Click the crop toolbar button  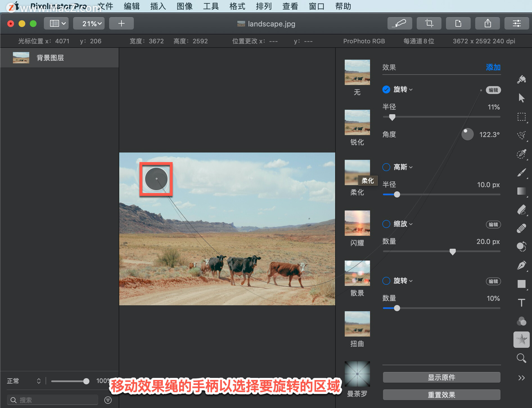coord(429,23)
